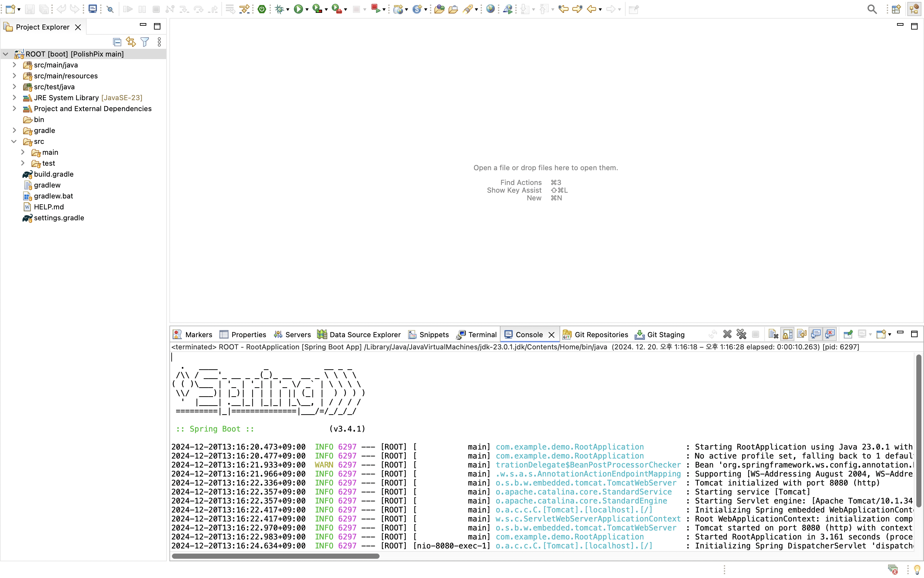Screen dimensions: 924x578
Task: Expand the main folder under src
Action: click(x=23, y=152)
